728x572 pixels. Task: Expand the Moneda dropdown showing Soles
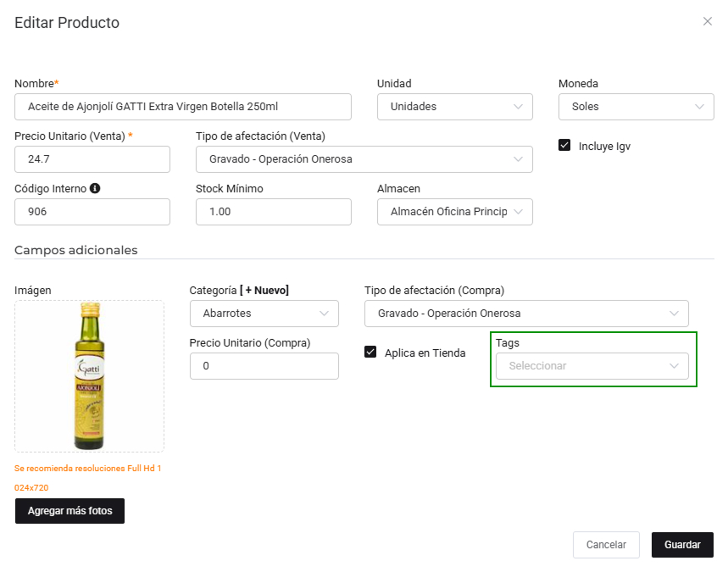click(x=636, y=107)
